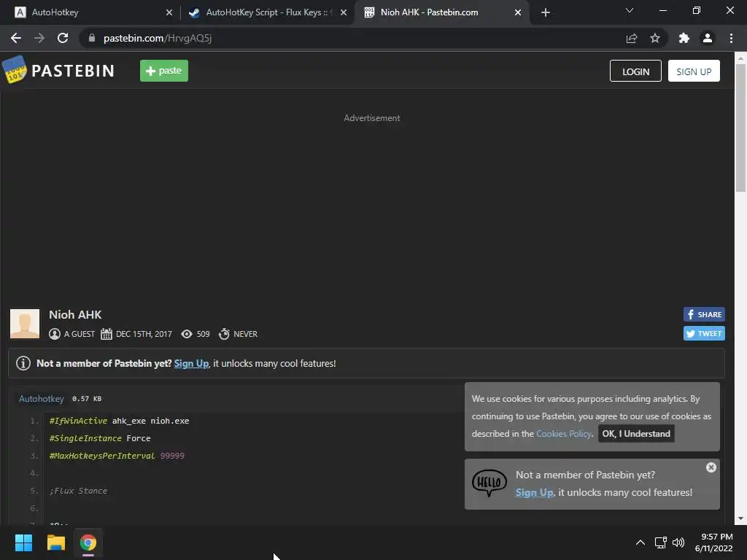Click the scrollbar up arrow
This screenshot has height=560, width=747.
[x=740, y=58]
